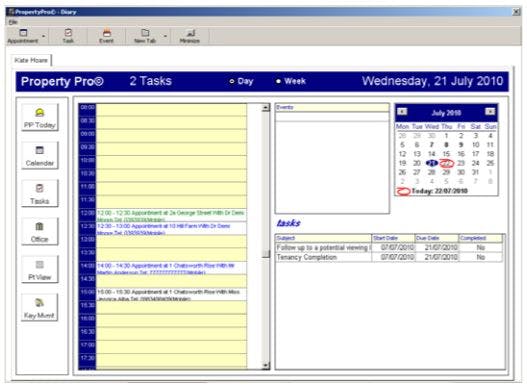Select 15 in the July calendar

point(446,154)
